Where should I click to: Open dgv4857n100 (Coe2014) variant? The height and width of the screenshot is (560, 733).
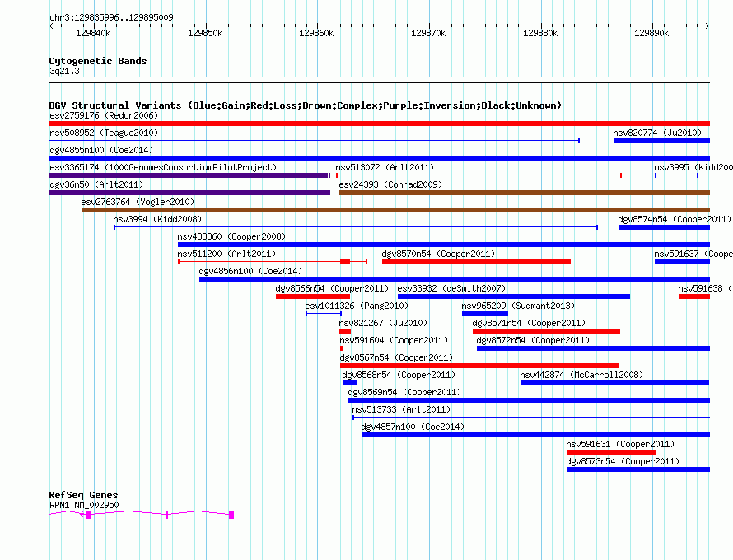413,427
